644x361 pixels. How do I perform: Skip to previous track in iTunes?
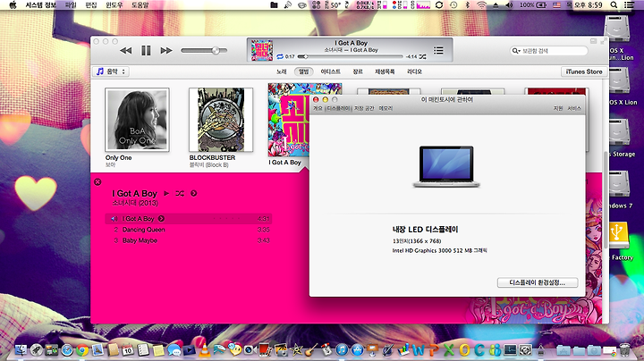coord(126,50)
